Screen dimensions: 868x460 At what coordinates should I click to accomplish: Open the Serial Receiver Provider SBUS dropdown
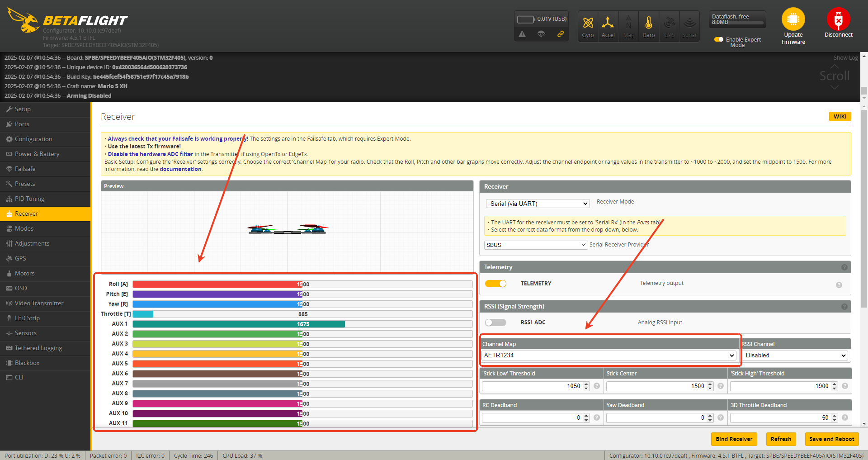[536, 245]
